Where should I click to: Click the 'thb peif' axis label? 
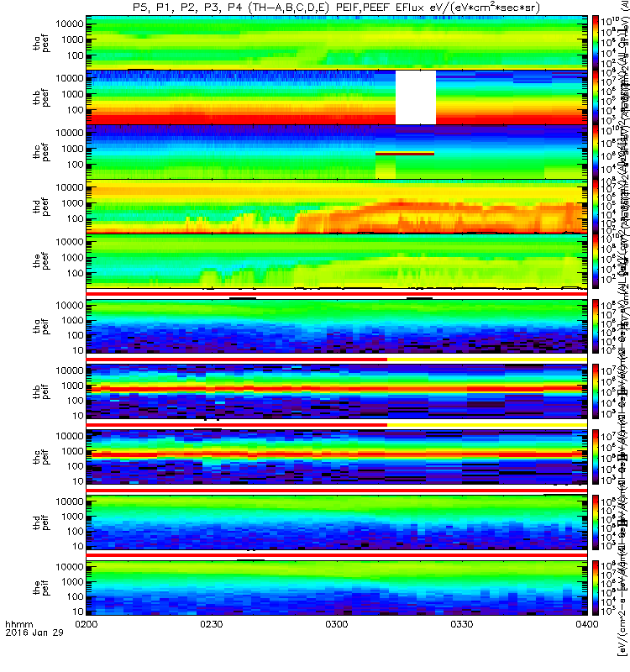(41, 391)
